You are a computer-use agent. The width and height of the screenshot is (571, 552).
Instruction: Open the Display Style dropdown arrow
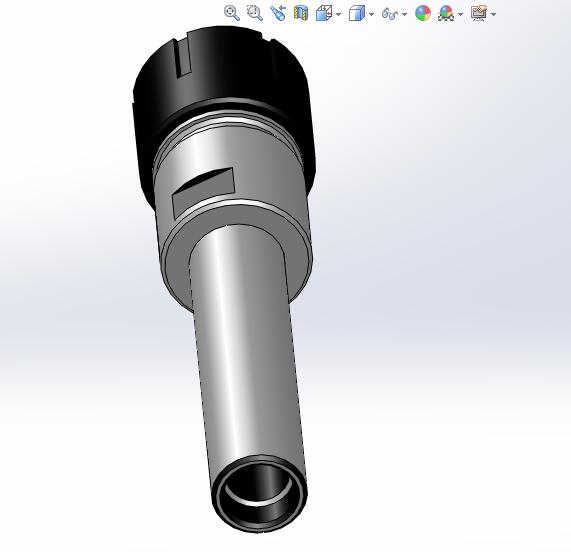(x=371, y=14)
